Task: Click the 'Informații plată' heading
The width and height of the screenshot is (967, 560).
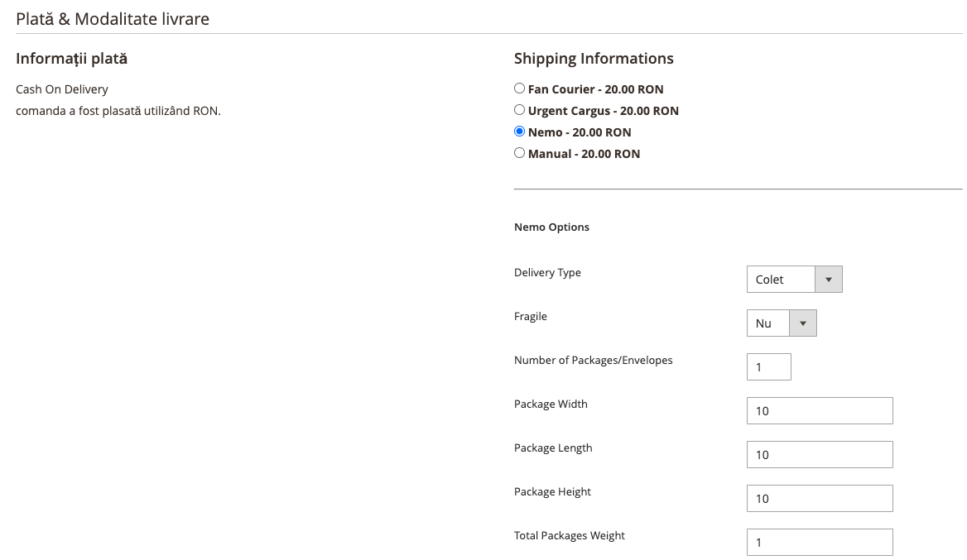Action: point(71,59)
